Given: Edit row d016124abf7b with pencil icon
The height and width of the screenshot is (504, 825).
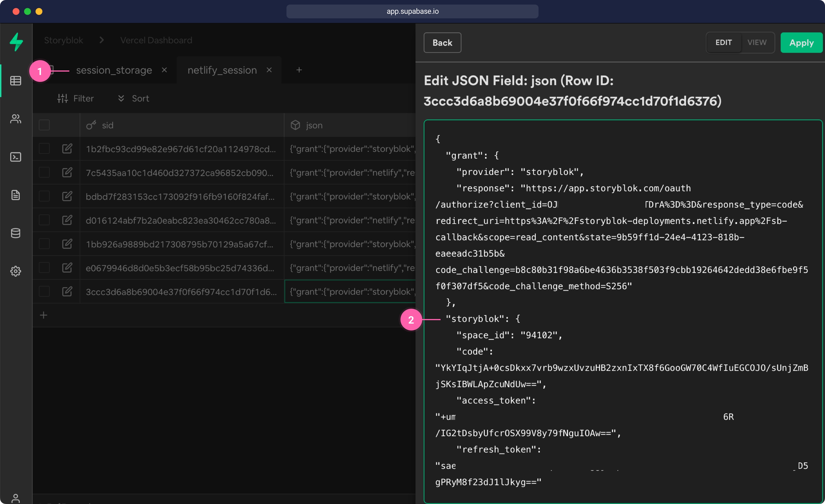Looking at the screenshot, I should click(67, 220).
